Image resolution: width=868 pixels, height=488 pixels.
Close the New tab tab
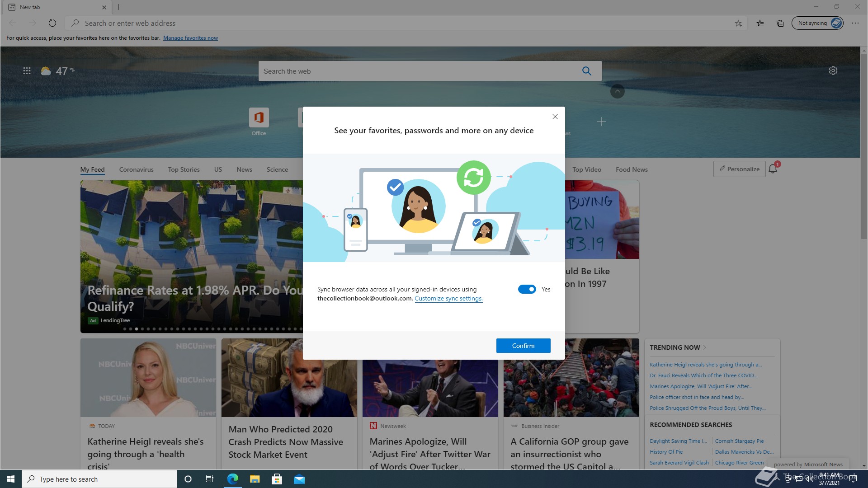coord(104,7)
